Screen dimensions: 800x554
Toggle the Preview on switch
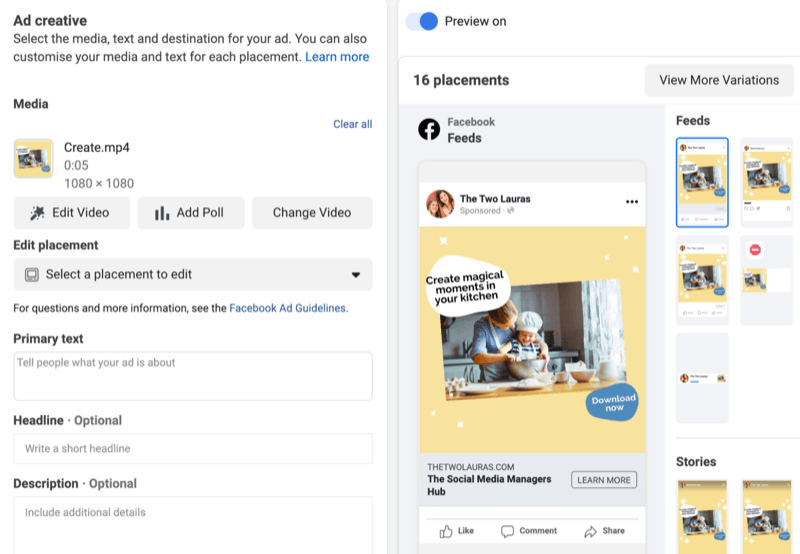(421, 21)
